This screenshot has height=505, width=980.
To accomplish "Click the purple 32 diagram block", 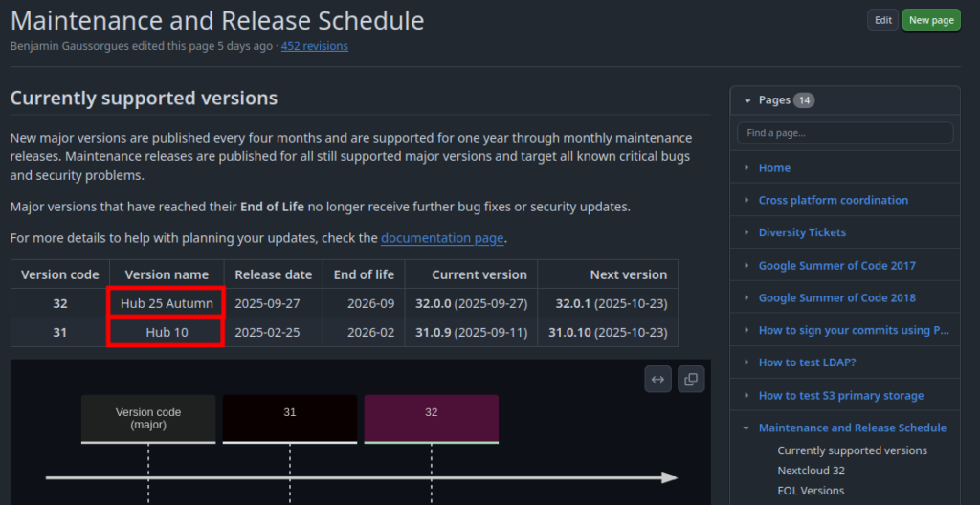I will (431, 418).
